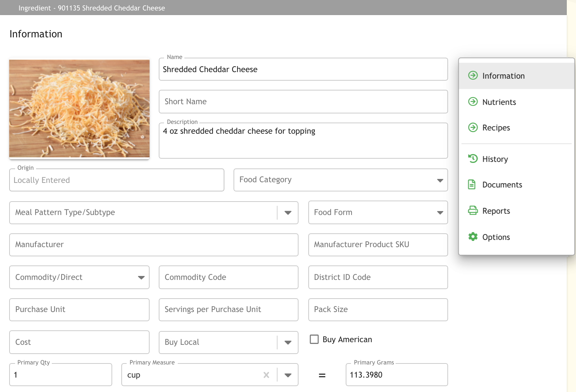
Task: Click the Name input field
Action: [303, 69]
